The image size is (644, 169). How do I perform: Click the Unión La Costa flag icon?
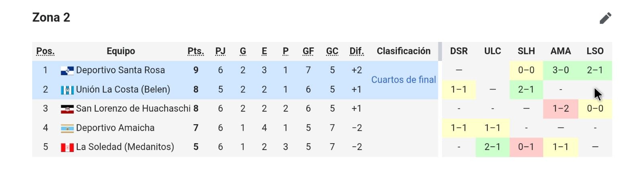pos(67,90)
